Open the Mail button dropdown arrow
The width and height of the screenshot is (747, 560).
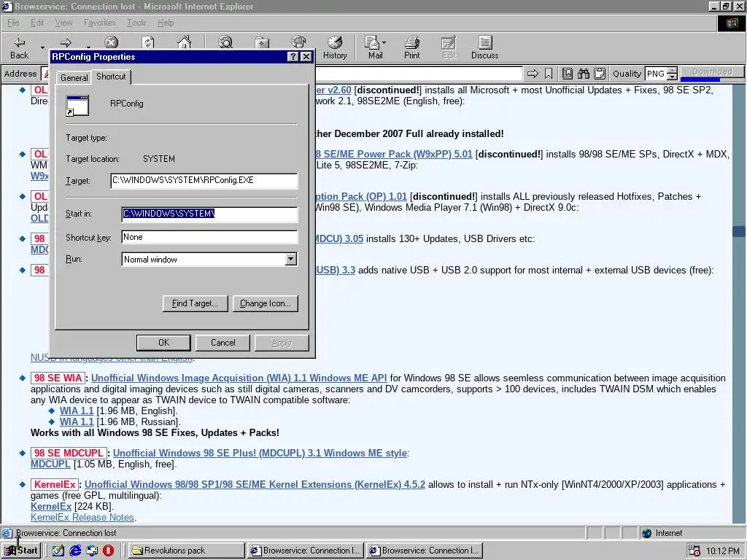pos(384,43)
